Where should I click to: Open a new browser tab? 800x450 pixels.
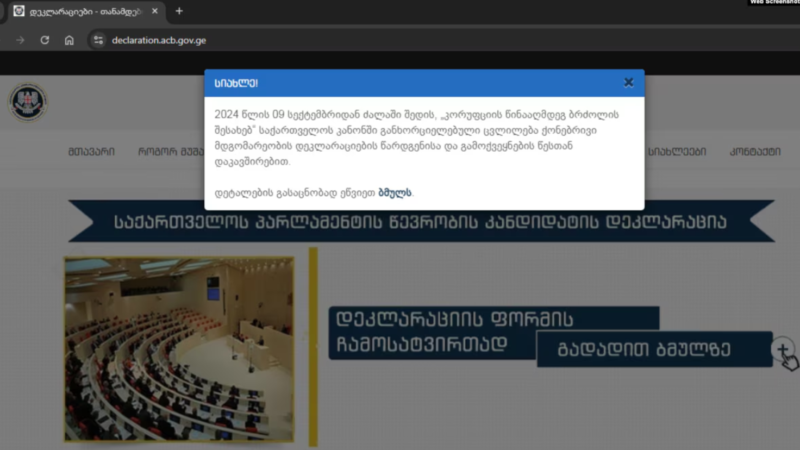[x=179, y=11]
